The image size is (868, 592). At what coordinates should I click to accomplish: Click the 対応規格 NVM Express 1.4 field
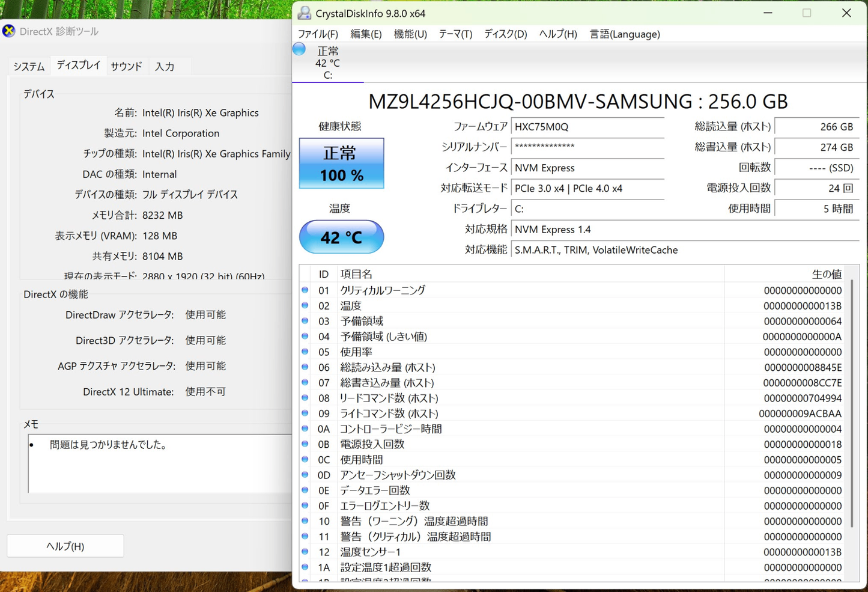click(685, 229)
